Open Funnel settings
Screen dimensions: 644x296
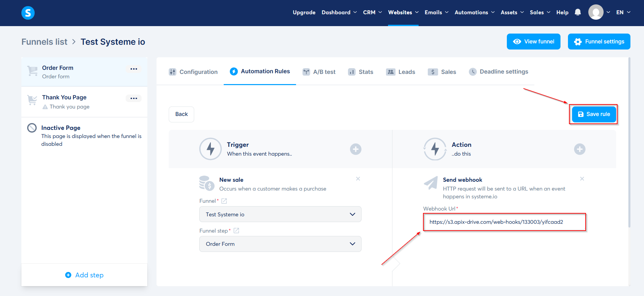click(x=599, y=41)
